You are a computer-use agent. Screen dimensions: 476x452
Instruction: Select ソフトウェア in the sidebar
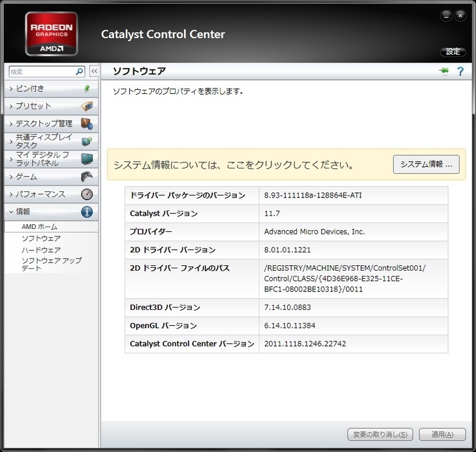point(41,238)
